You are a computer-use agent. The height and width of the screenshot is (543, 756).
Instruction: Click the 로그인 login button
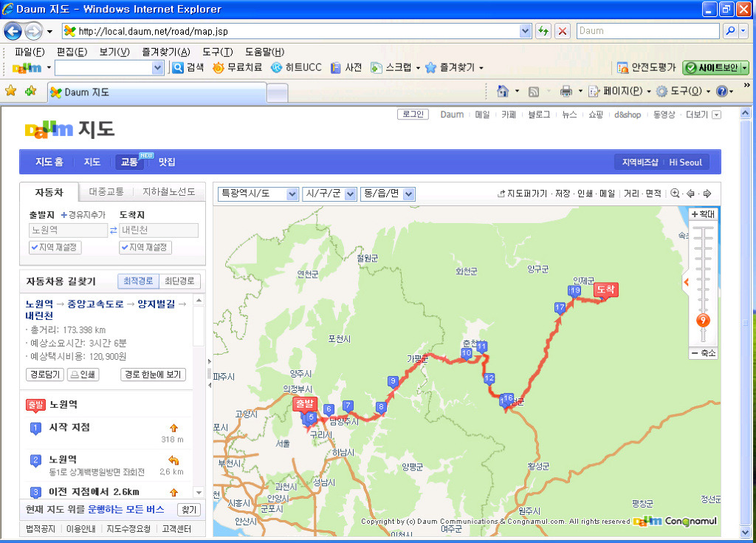pos(413,115)
